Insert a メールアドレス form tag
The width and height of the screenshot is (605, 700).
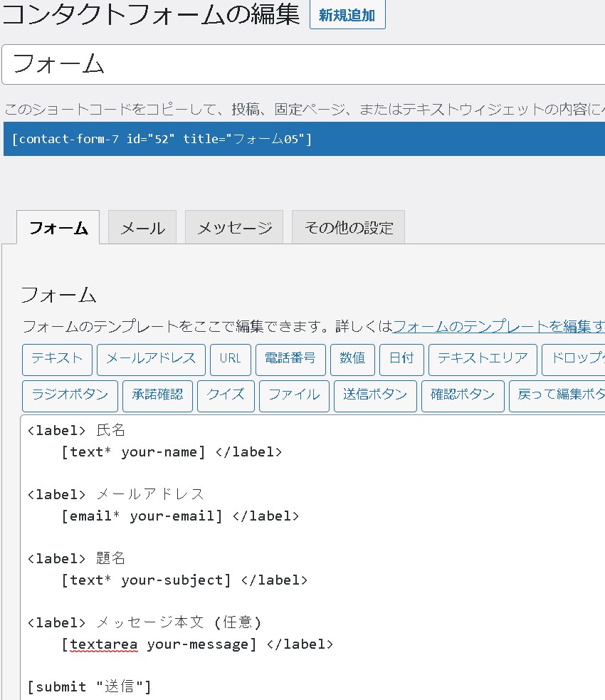[x=151, y=359]
